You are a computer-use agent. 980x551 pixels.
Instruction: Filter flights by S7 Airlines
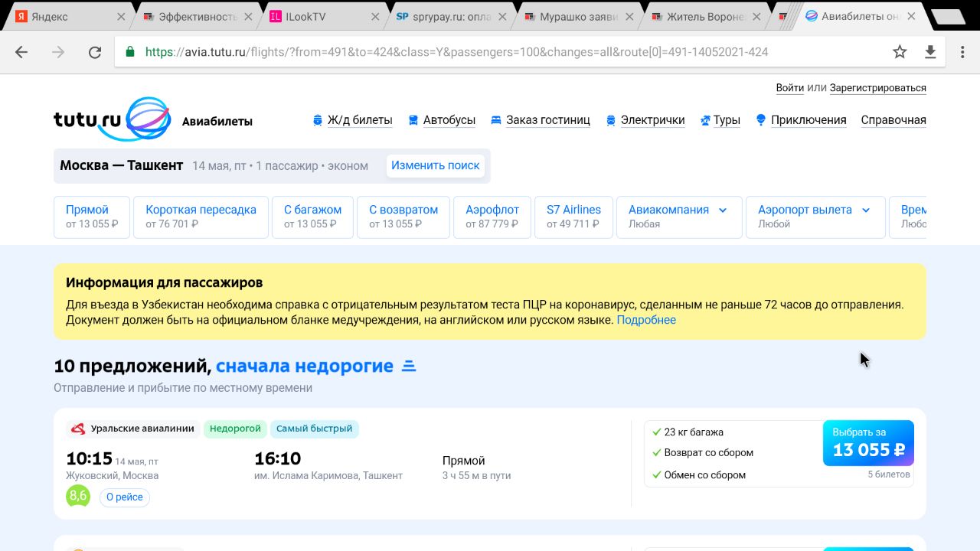point(573,217)
